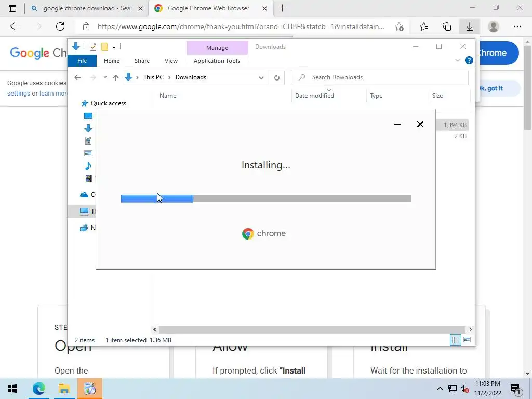Click This PC in the breadcrumb path
Screen dimensions: 532x399
point(153,77)
